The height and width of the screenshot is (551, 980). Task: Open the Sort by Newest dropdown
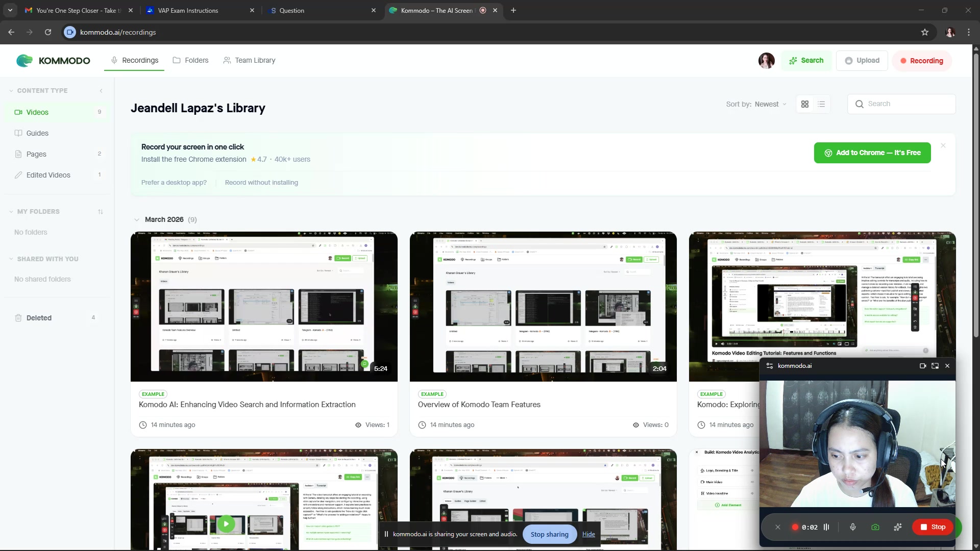(756, 104)
